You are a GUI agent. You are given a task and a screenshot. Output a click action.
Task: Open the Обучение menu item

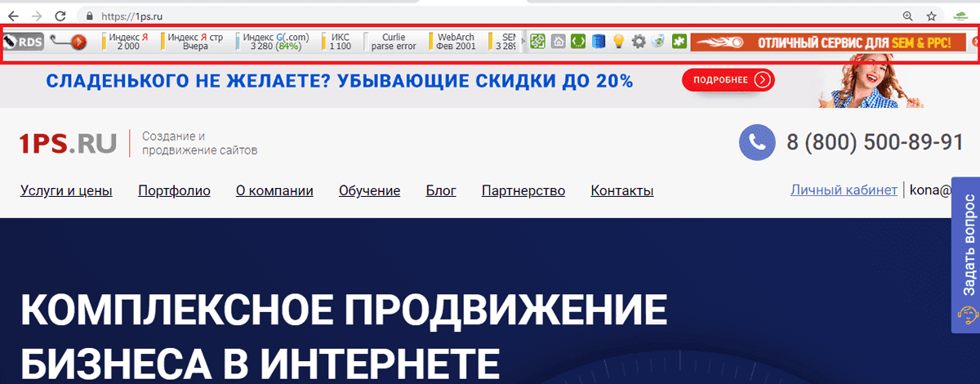tap(369, 191)
